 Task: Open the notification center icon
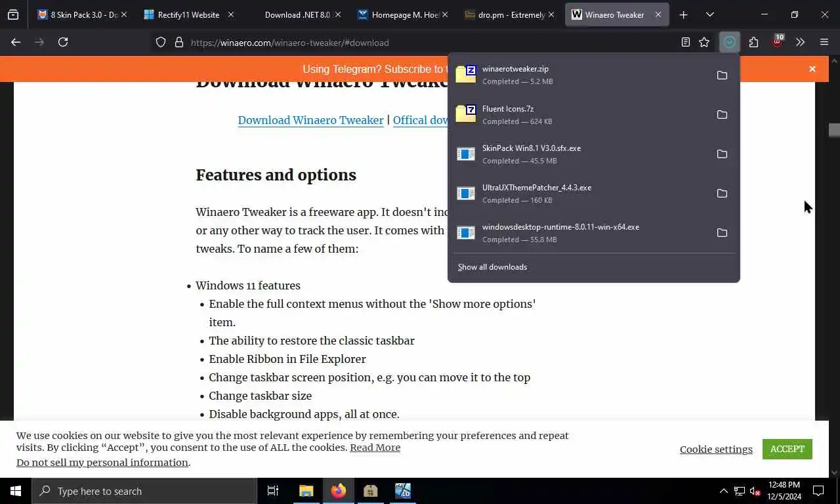pyautogui.click(x=819, y=491)
